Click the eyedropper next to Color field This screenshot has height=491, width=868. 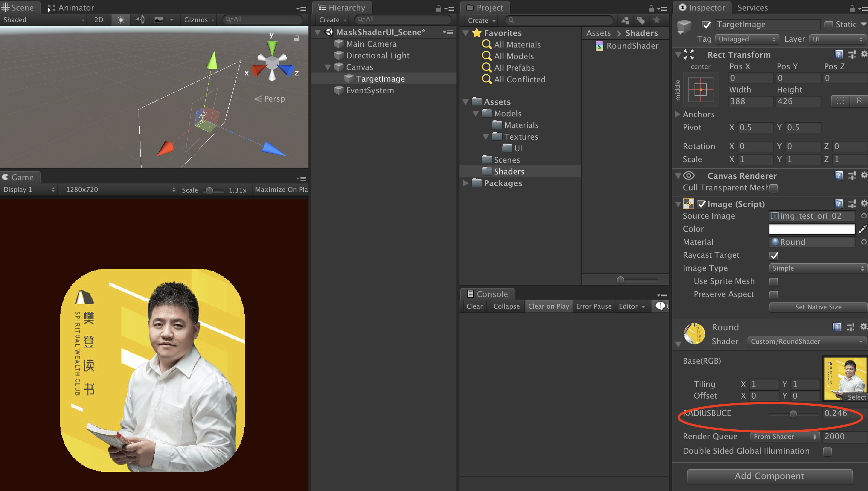862,229
